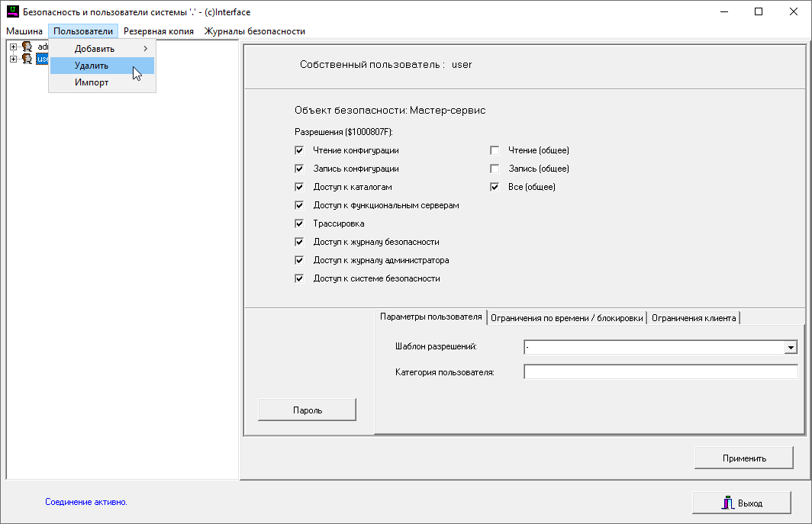Click the admin user icon in tree
The width and height of the screenshot is (812, 524).
click(27, 47)
